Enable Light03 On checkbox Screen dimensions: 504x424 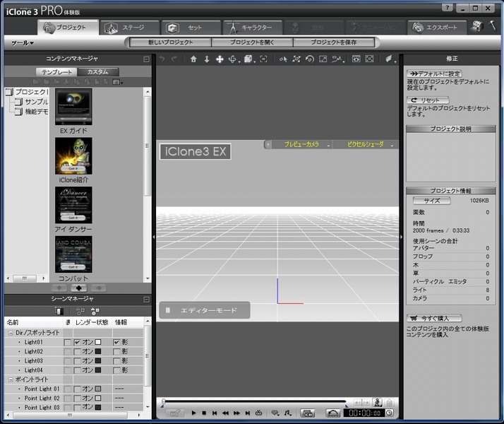[78, 361]
